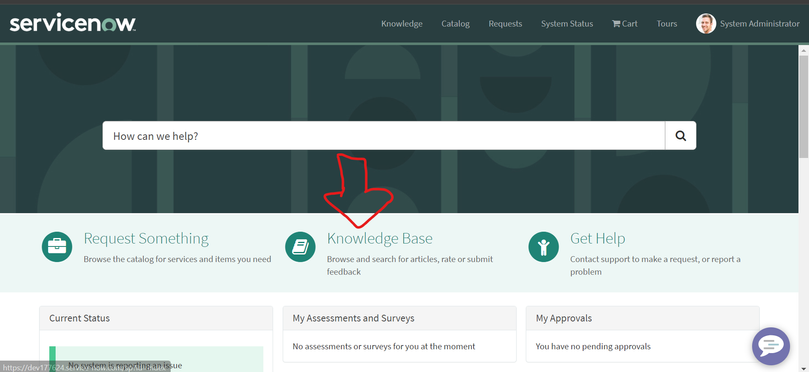Viewport: 809px width, 372px height.
Task: Open System Status from the header
Action: (x=567, y=24)
